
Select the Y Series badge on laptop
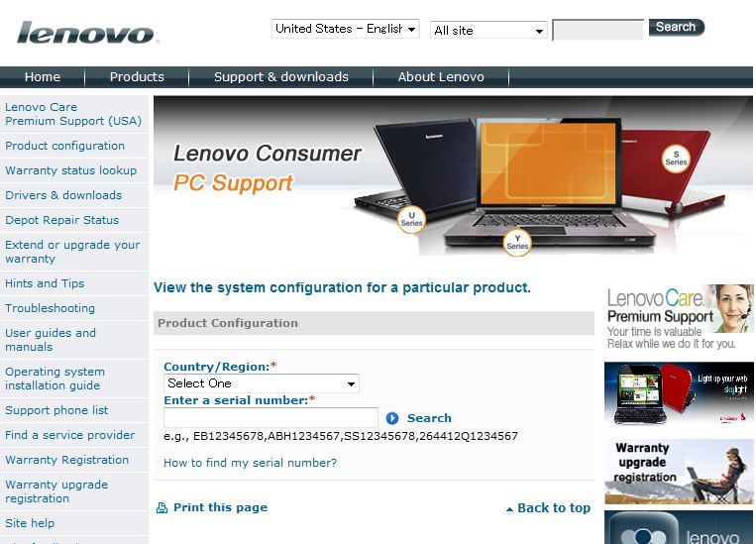517,242
